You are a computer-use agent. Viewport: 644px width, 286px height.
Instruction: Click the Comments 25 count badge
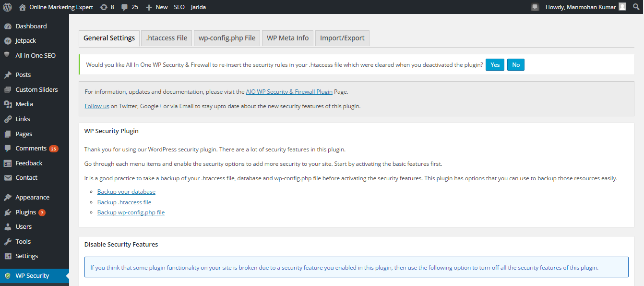click(54, 149)
